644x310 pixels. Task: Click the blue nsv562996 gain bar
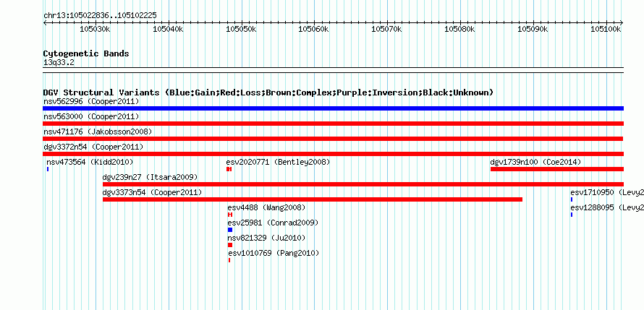pyautogui.click(x=333, y=108)
